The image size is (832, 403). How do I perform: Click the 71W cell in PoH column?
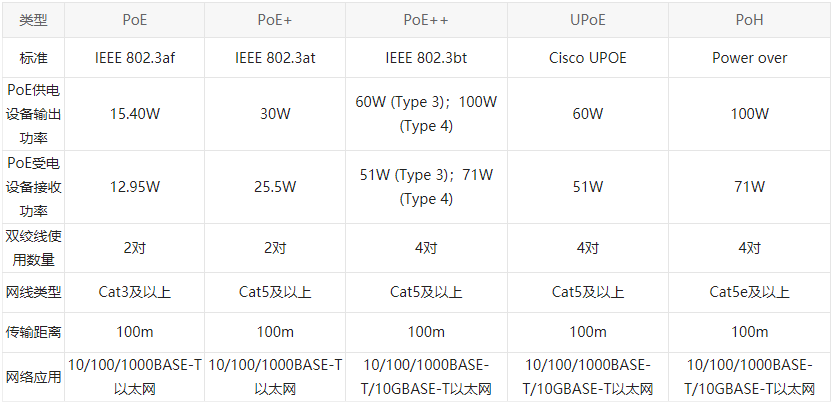[x=749, y=187]
